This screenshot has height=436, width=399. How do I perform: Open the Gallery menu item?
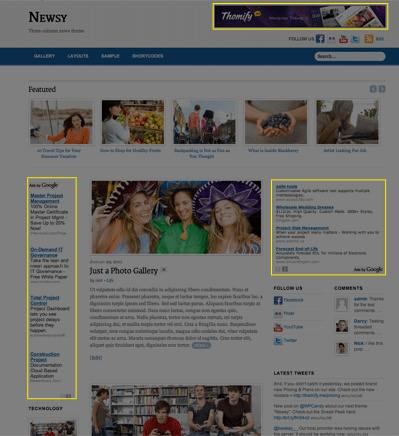tap(44, 56)
